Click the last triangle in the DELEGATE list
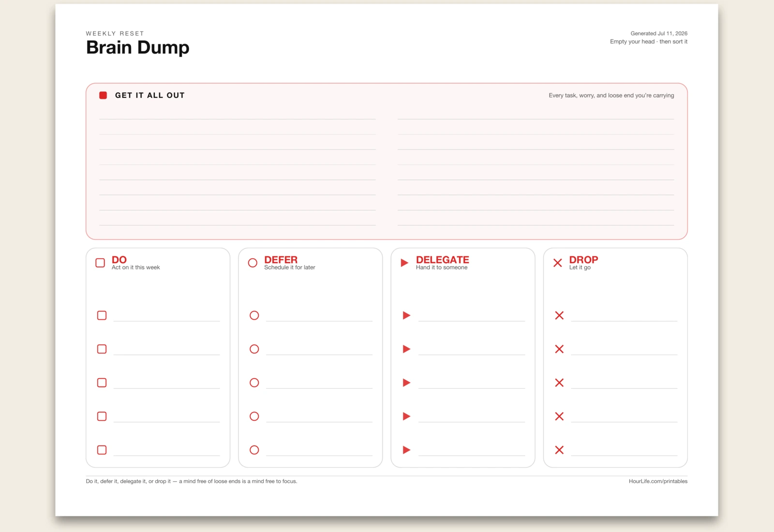 click(x=406, y=450)
